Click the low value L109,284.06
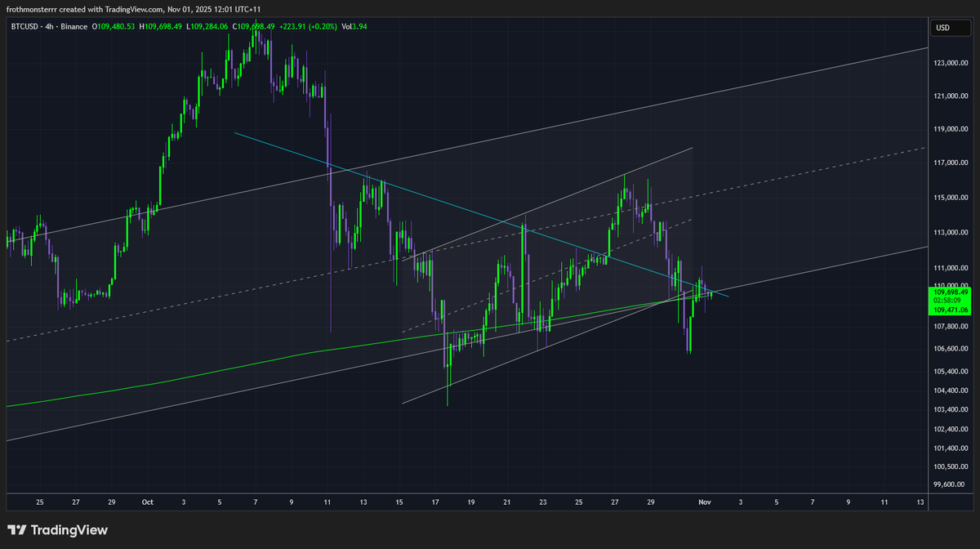Viewport: 980px width, 549px height. pos(207,26)
